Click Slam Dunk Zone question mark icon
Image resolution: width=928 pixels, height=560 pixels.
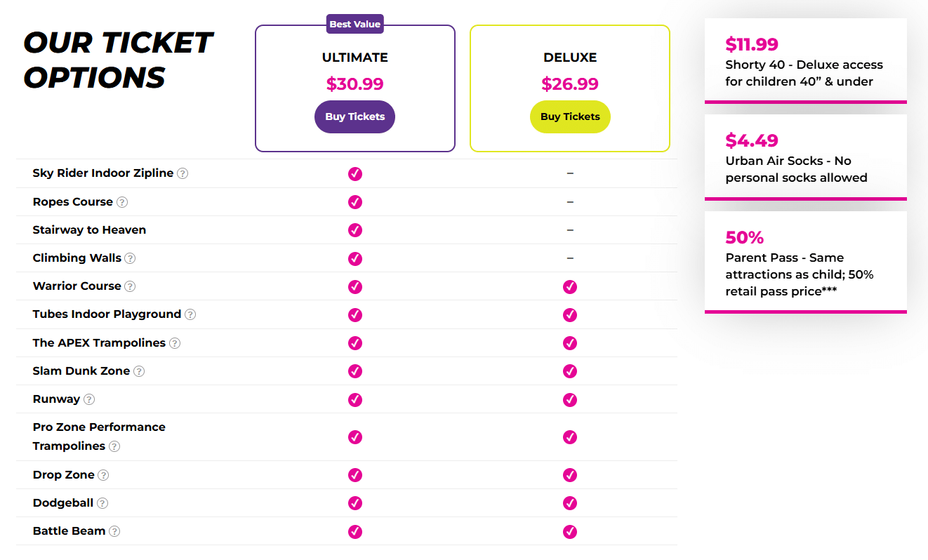click(x=139, y=371)
